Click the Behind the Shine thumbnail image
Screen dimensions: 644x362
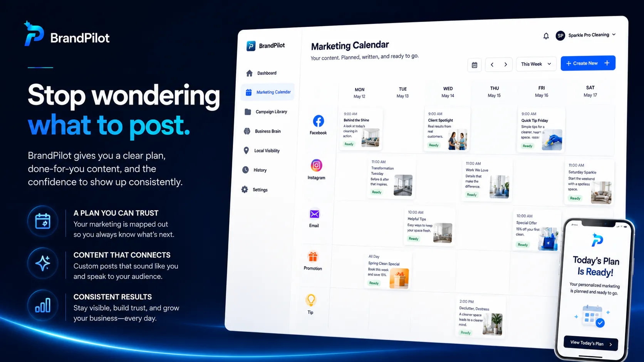371,138
